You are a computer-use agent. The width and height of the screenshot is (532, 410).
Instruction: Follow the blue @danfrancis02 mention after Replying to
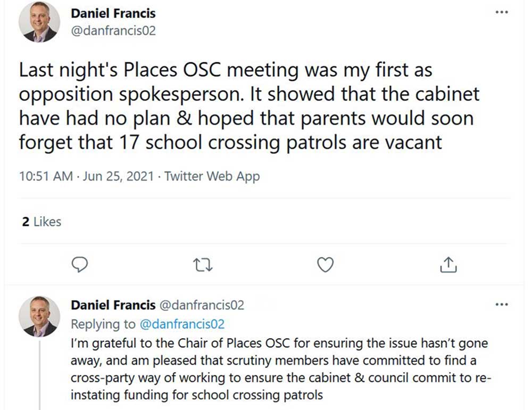182,324
